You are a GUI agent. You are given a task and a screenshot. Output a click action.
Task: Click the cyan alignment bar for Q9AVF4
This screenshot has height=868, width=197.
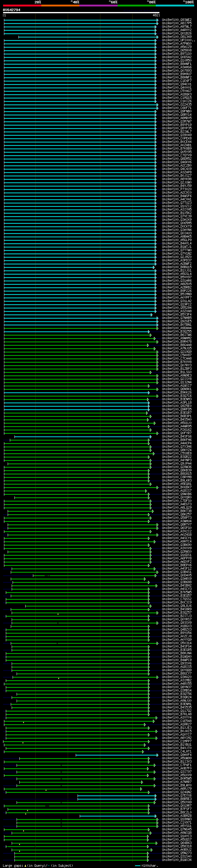click(x=117, y=755)
